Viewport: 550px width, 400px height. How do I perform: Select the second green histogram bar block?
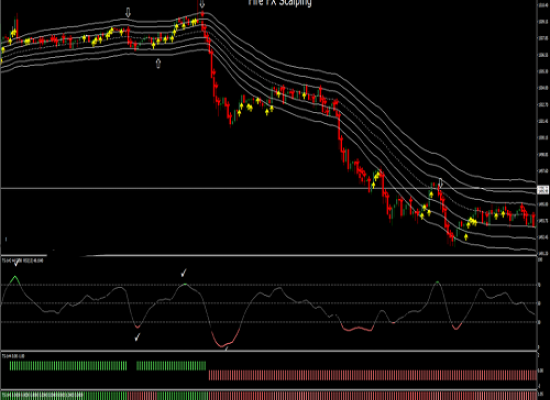click(171, 366)
